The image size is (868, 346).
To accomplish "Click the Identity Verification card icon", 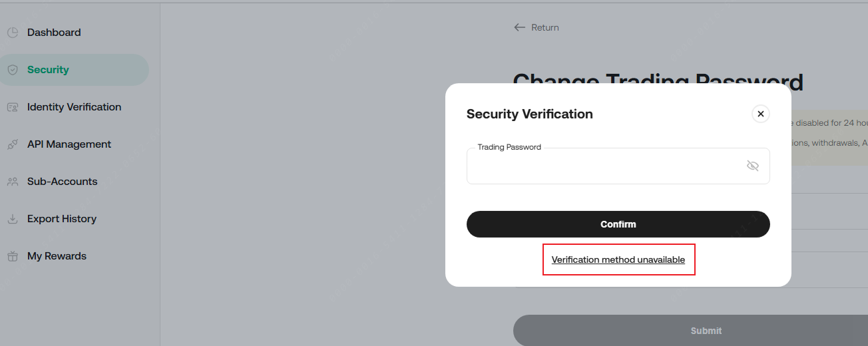I will 12,107.
